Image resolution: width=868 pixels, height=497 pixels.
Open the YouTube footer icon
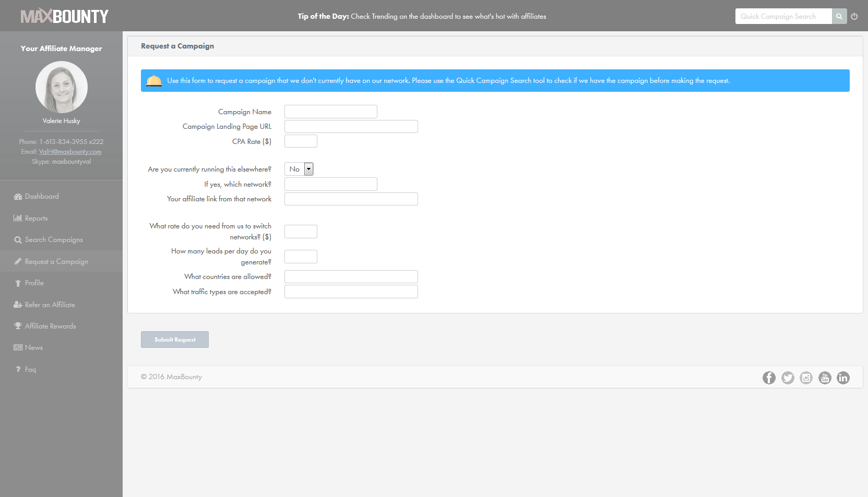[x=825, y=378]
